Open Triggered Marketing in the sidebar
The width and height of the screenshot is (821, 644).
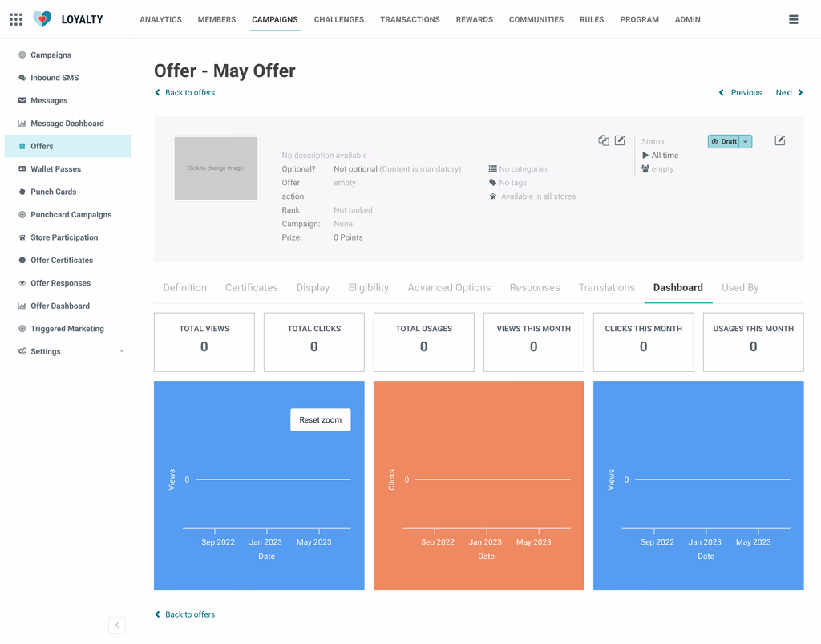click(67, 329)
